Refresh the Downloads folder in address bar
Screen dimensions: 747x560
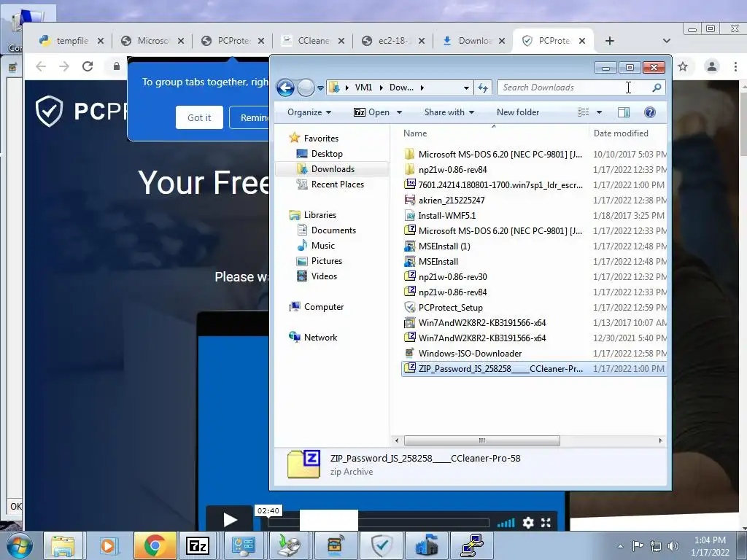click(483, 87)
